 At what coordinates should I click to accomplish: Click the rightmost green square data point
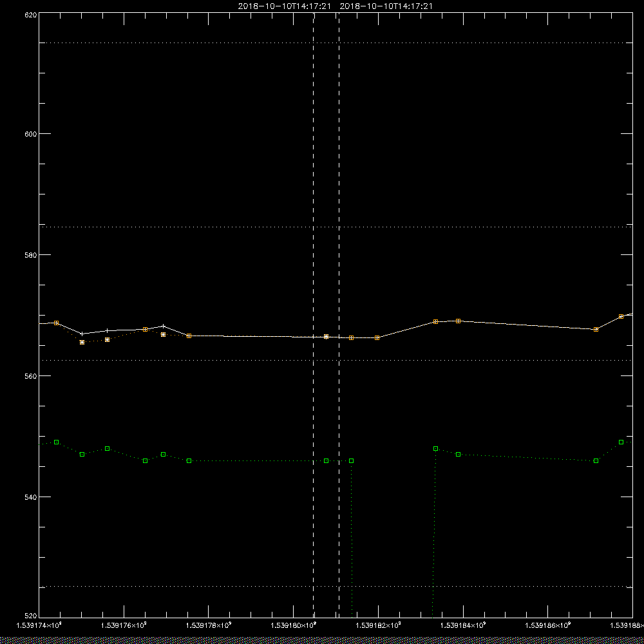[621, 442]
